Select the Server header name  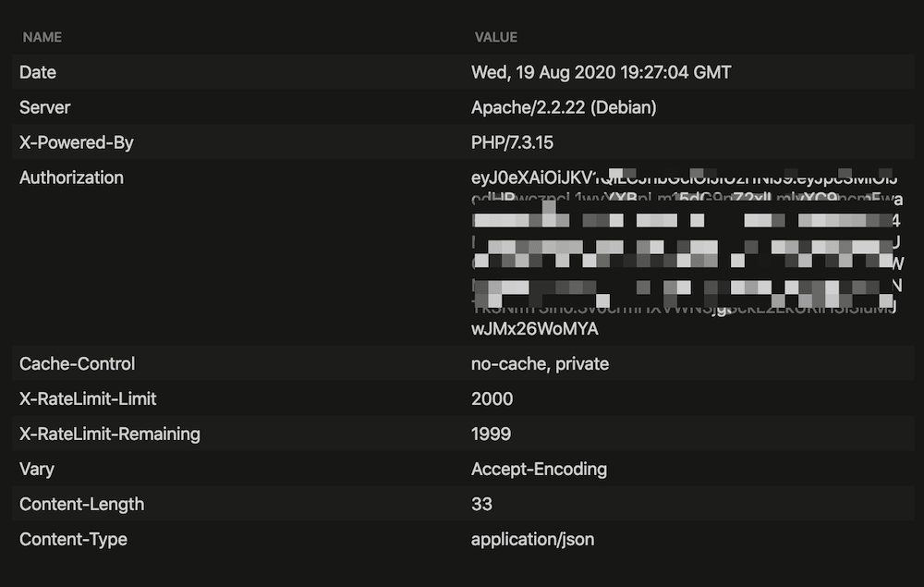coord(44,107)
